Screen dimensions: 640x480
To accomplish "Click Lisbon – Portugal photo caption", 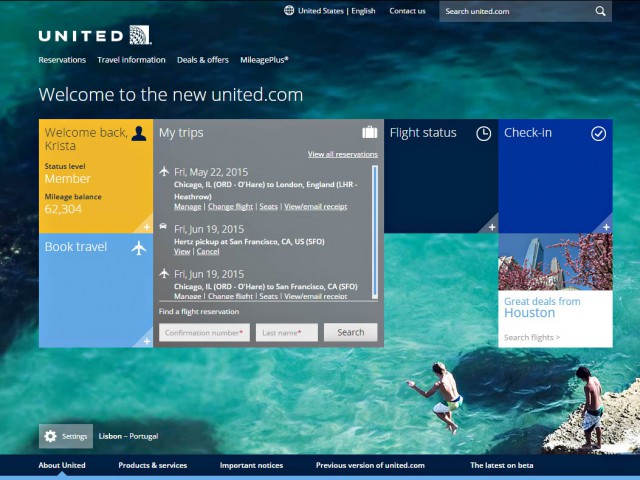I will tap(128, 436).
